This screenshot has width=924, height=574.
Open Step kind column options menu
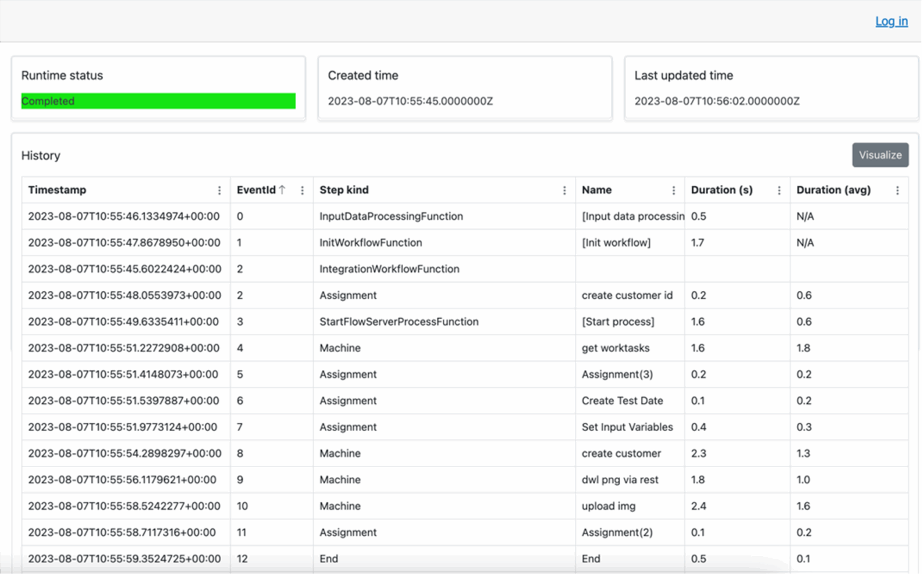coord(564,190)
